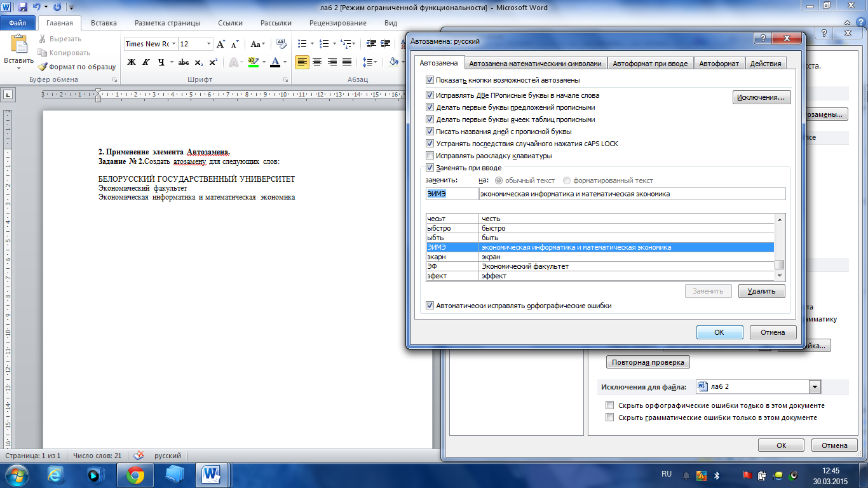Click the Bullets list icon
The height and width of the screenshot is (488, 868).
coord(302,44)
